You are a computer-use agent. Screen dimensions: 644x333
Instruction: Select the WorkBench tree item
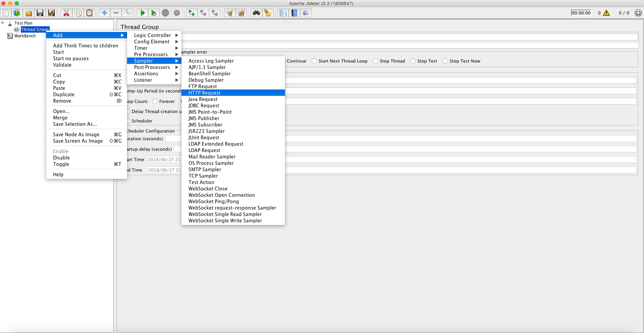tap(25, 36)
